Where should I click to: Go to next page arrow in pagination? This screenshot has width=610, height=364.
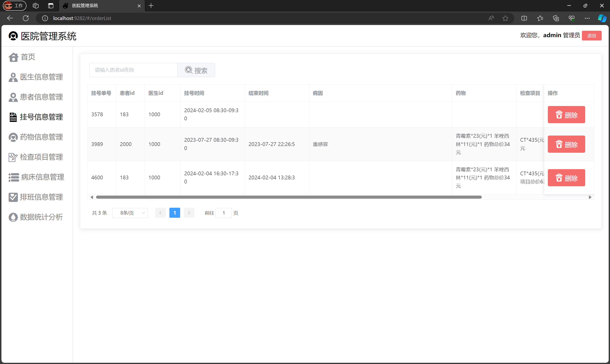click(x=189, y=213)
